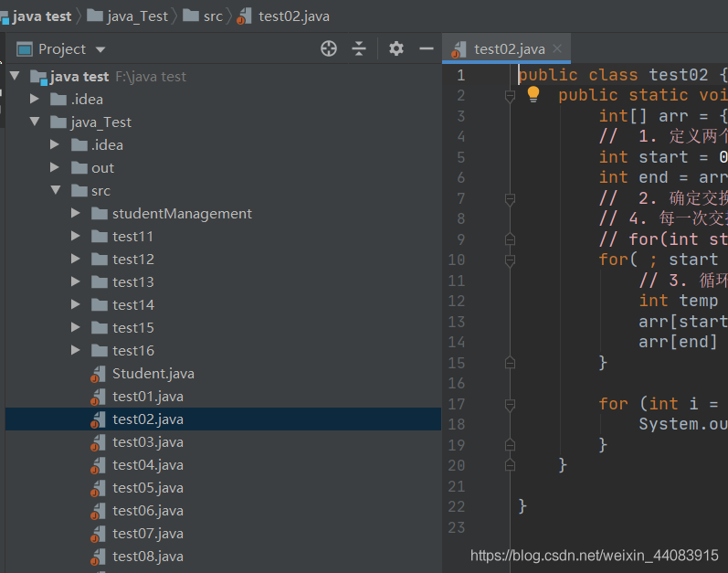Viewport: 728px width, 573px height.
Task: Expand the top-level .idea folder arrow
Action: click(x=35, y=99)
